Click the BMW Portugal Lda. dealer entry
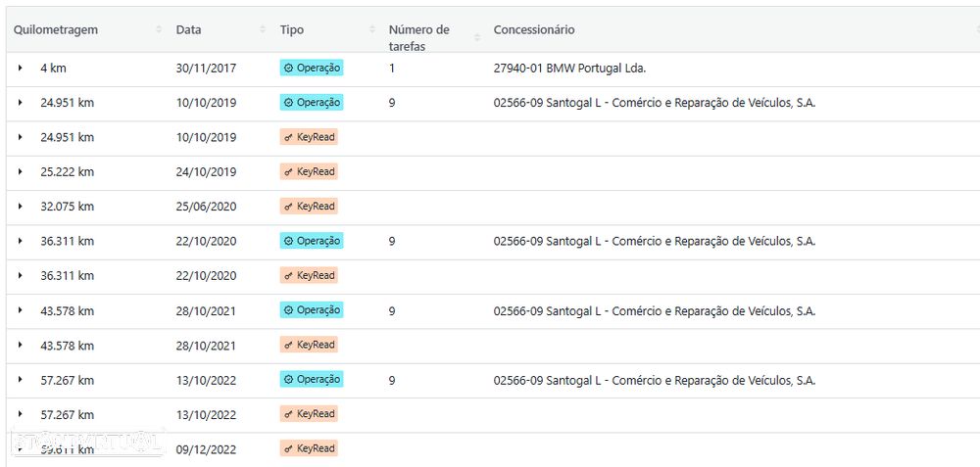The image size is (980, 467). 569,69
